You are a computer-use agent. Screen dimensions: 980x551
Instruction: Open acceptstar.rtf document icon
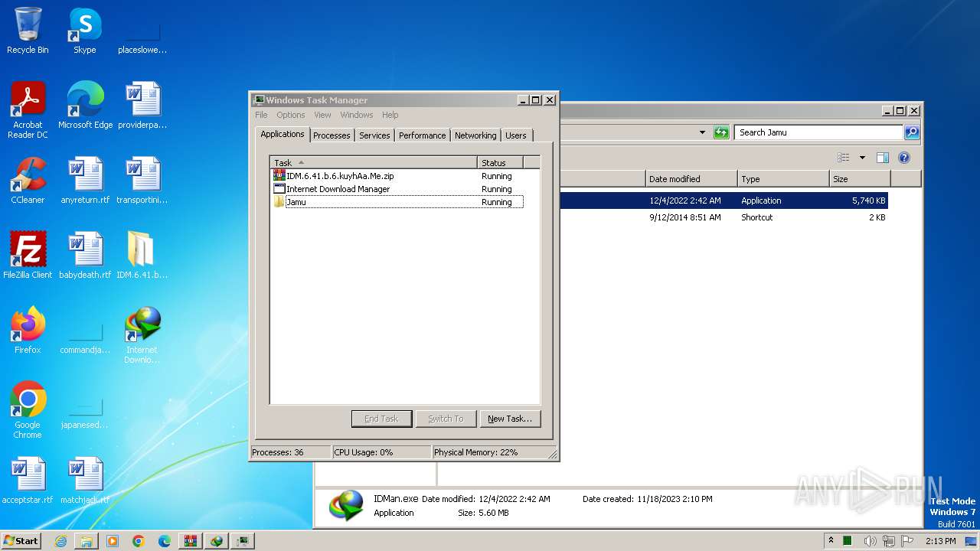pyautogui.click(x=28, y=481)
